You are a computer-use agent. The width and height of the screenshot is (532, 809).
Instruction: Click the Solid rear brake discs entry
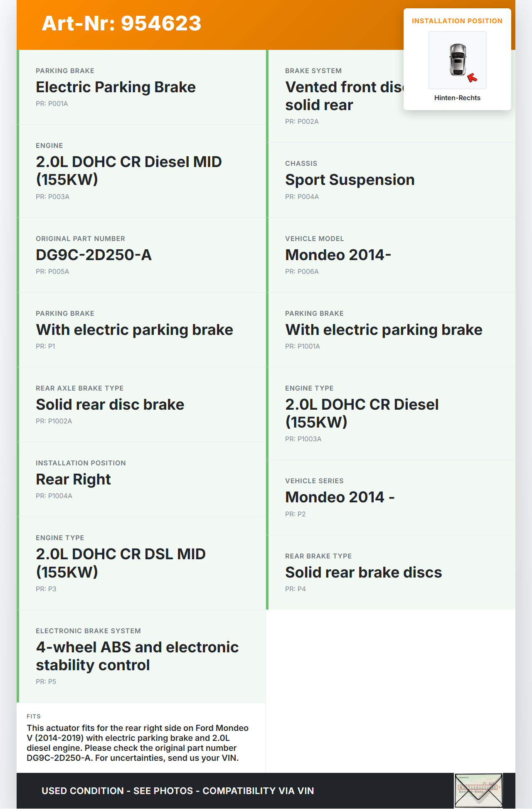tap(363, 572)
